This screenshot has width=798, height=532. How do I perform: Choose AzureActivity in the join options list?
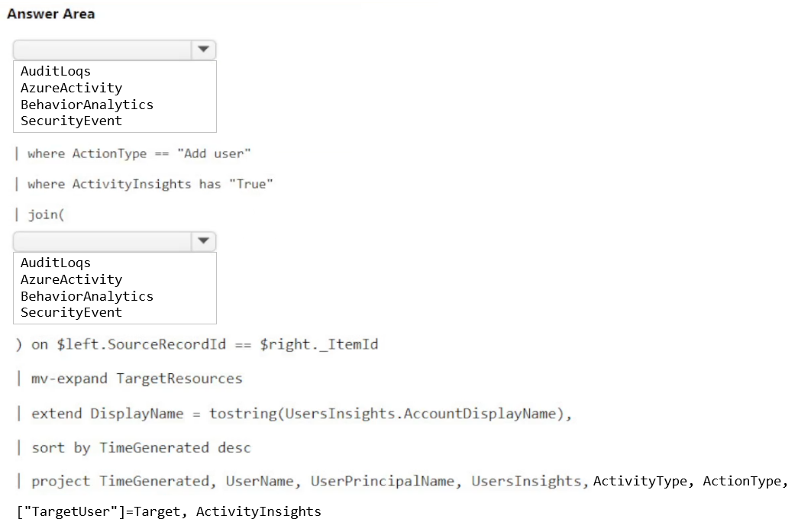coord(71,279)
